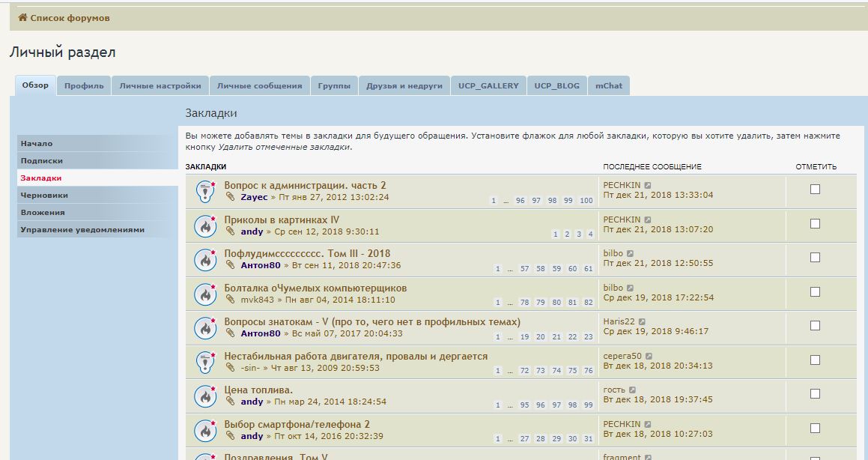Go to page 100 of Вопрос к администрации
868x460 pixels.
tap(586, 201)
